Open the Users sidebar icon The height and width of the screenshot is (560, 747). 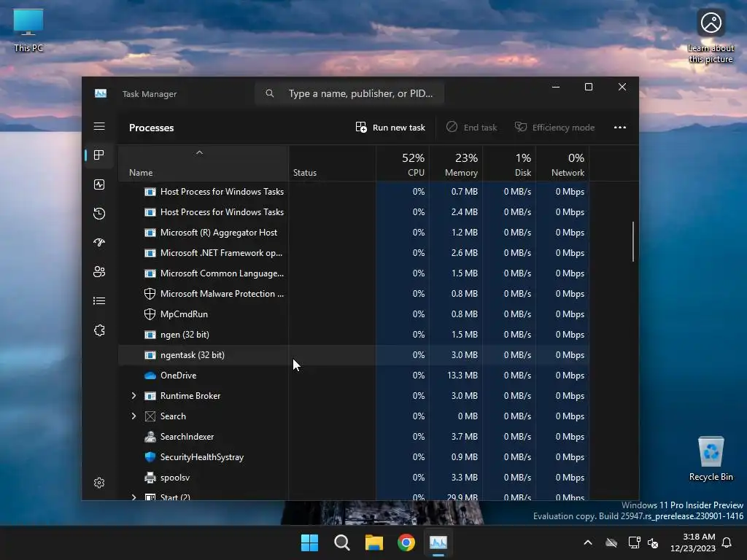[99, 271]
